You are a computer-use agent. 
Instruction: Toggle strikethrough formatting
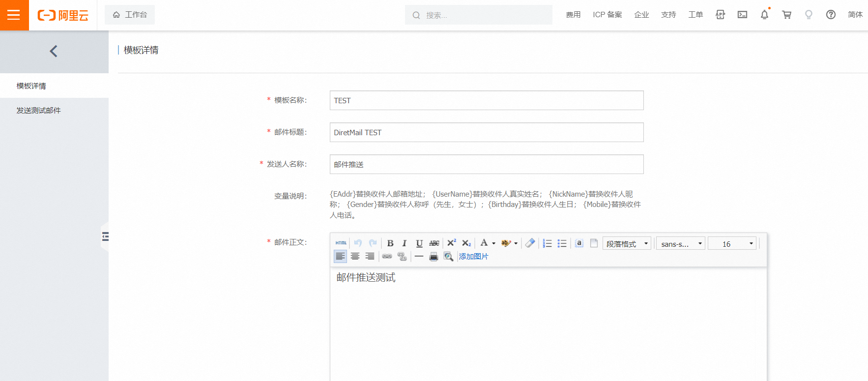coord(434,243)
